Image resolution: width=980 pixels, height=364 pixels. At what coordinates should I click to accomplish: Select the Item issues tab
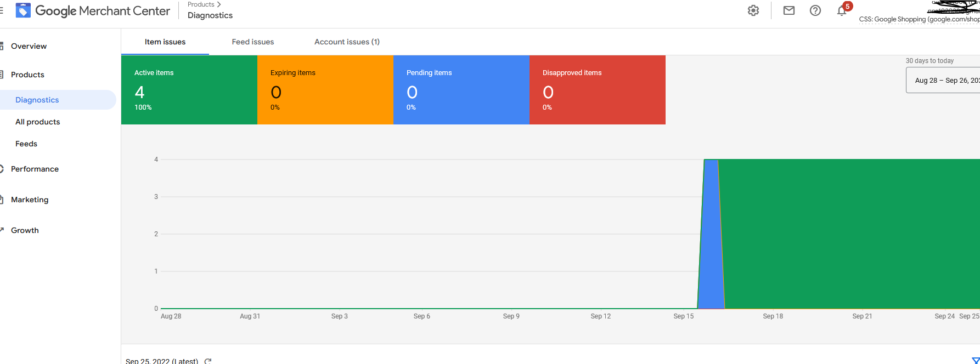(165, 42)
